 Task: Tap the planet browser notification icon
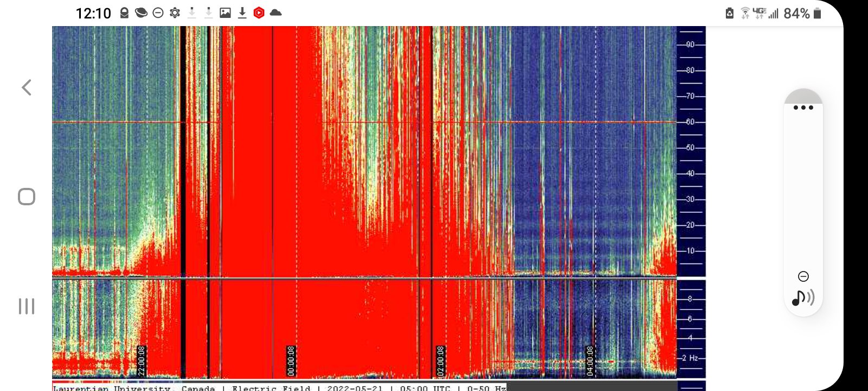coord(141,12)
